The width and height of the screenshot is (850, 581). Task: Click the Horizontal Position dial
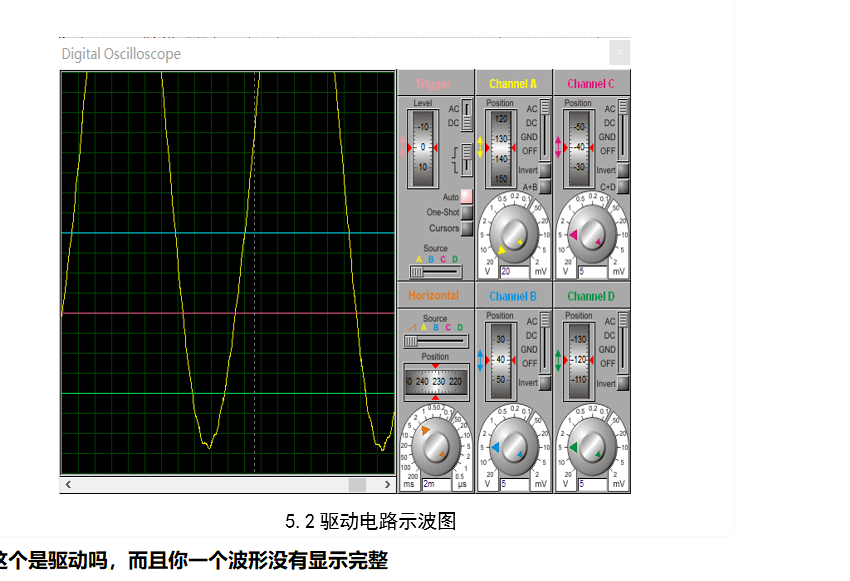(436, 382)
